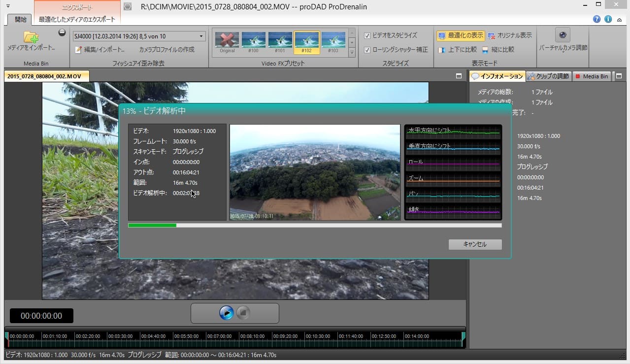
Task: Open the Export Optimized Media ribbon tab
Action: pyautogui.click(x=77, y=20)
